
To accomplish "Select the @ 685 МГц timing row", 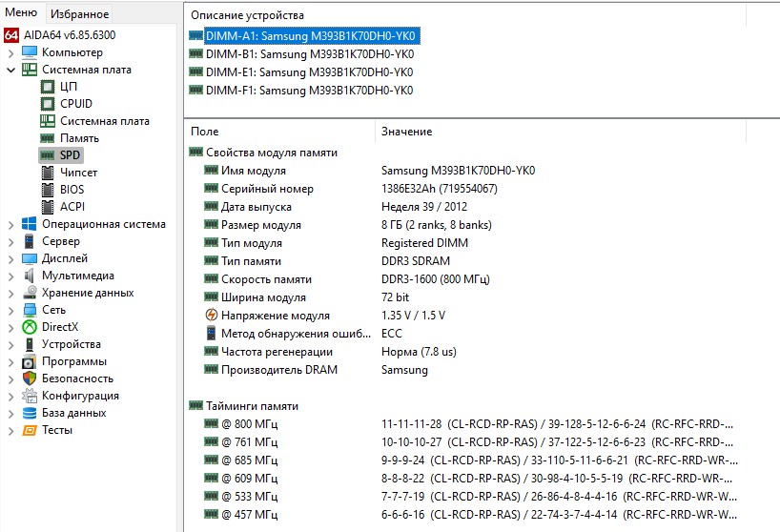I will (x=471, y=460).
